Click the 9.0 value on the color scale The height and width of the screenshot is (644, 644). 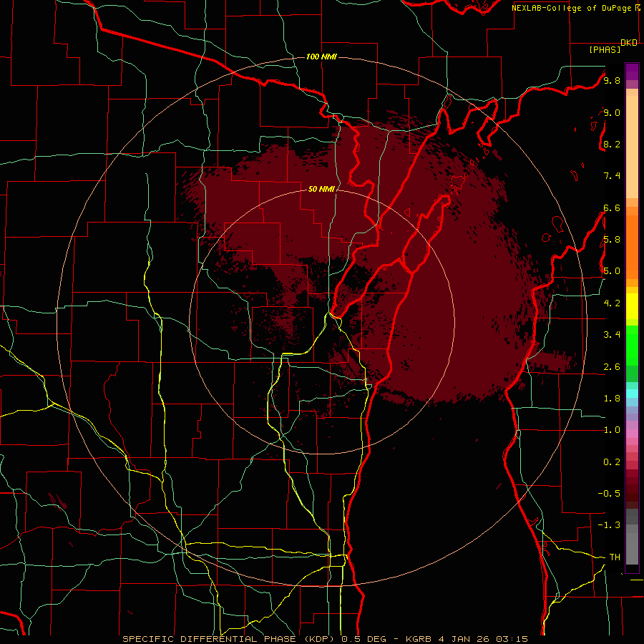point(612,112)
